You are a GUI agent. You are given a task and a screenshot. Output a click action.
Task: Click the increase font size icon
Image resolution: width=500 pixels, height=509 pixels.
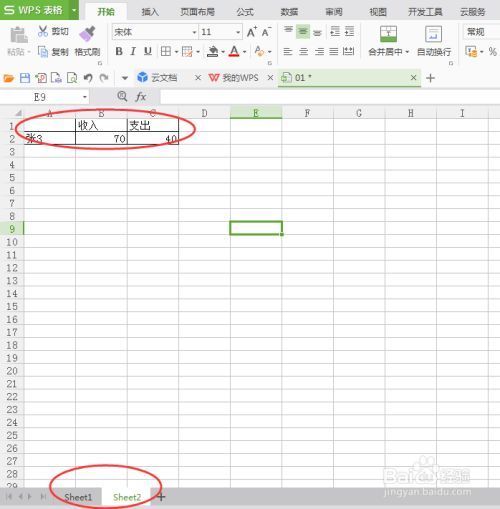coord(252,32)
